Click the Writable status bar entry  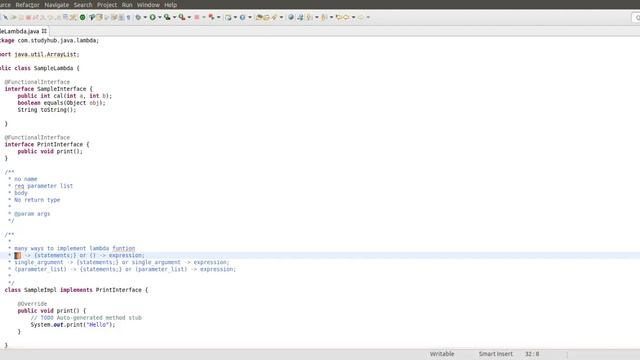click(x=442, y=354)
